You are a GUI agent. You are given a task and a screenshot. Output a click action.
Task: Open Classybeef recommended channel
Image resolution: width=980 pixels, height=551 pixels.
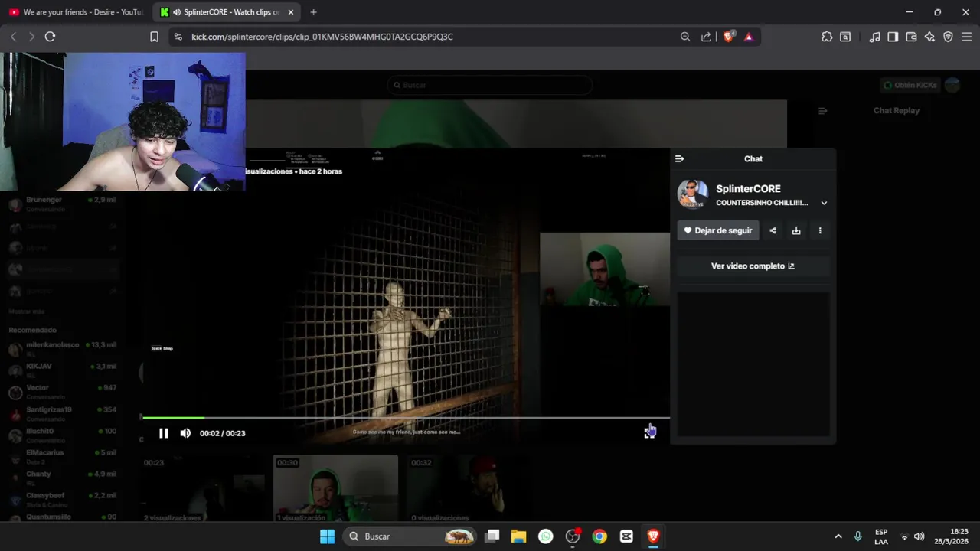63,499
